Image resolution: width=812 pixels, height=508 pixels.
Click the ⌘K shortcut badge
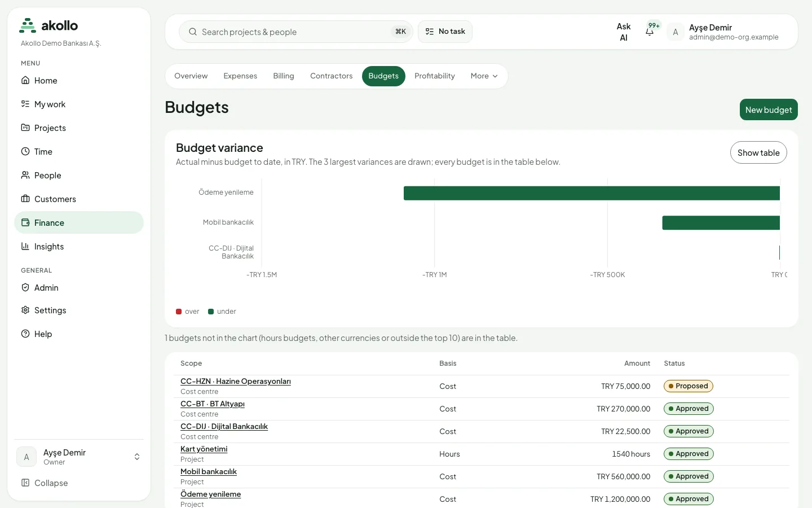(x=400, y=32)
